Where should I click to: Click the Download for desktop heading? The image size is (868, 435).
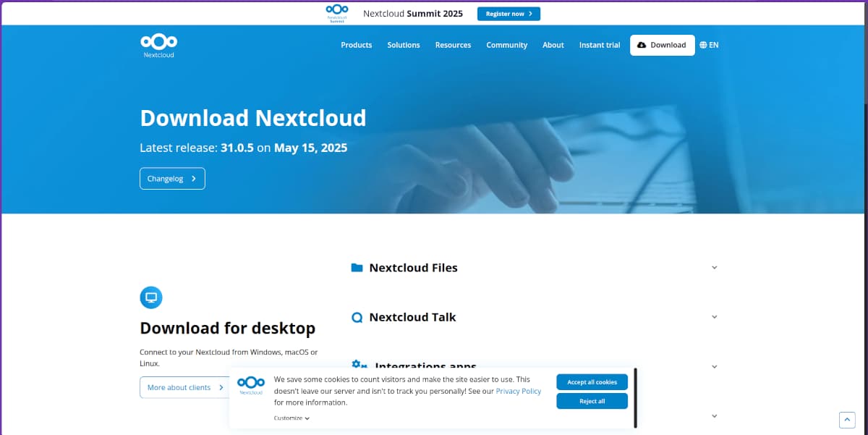(227, 328)
